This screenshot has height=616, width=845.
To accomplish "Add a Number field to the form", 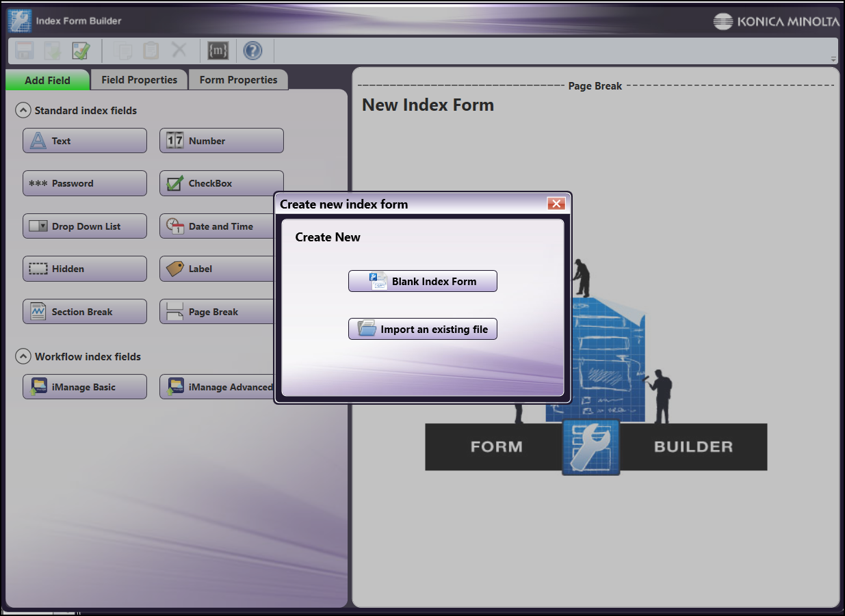I will 221,140.
